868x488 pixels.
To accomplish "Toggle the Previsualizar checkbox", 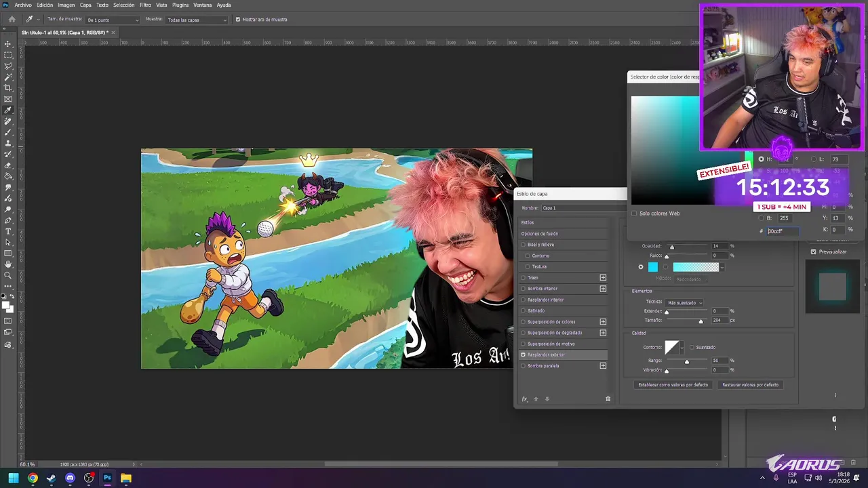I will click(814, 251).
